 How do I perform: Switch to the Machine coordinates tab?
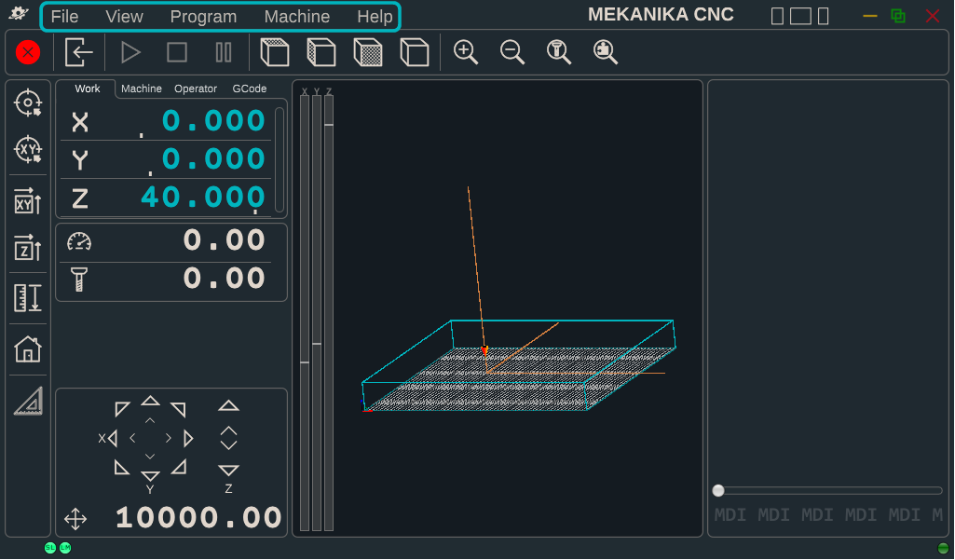[x=142, y=89]
